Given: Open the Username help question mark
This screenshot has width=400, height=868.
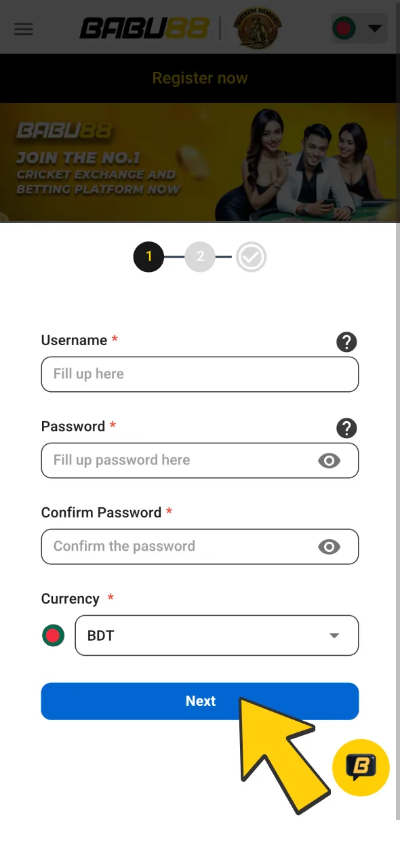Looking at the screenshot, I should 346,342.
